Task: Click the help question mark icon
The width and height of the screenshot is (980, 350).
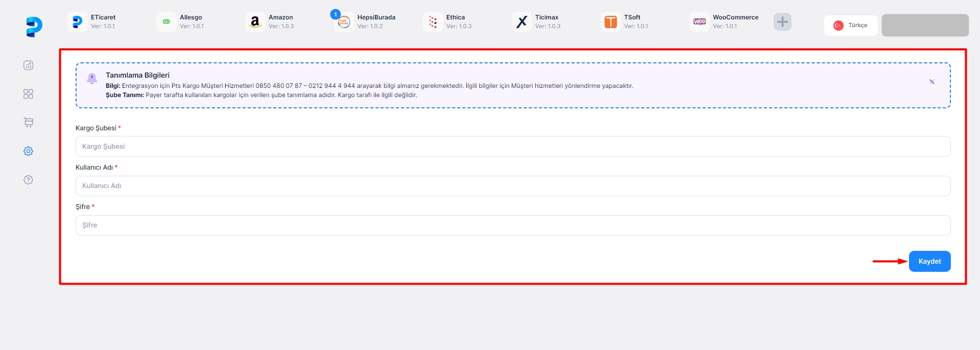Action: click(29, 180)
